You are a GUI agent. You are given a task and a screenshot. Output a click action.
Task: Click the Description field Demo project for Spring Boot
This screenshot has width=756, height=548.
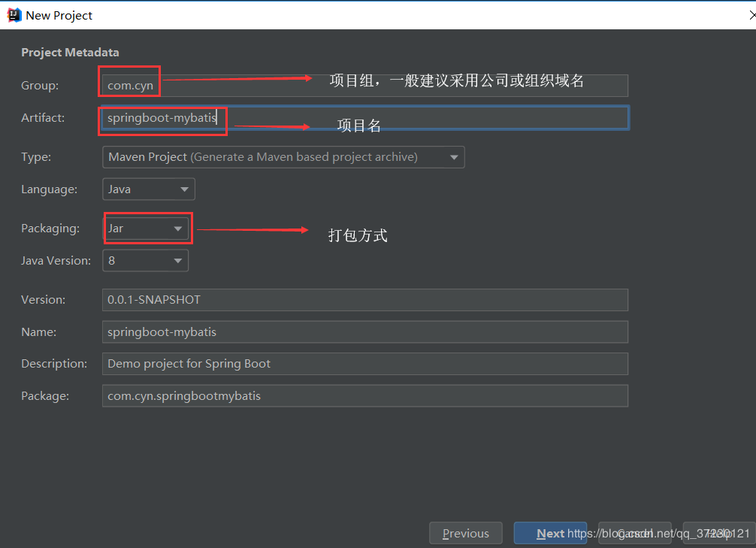(365, 364)
